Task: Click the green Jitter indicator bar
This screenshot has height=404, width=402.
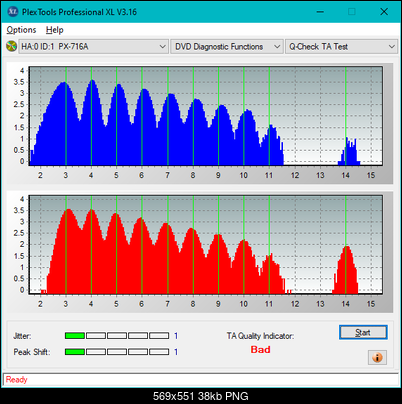Action: click(75, 336)
